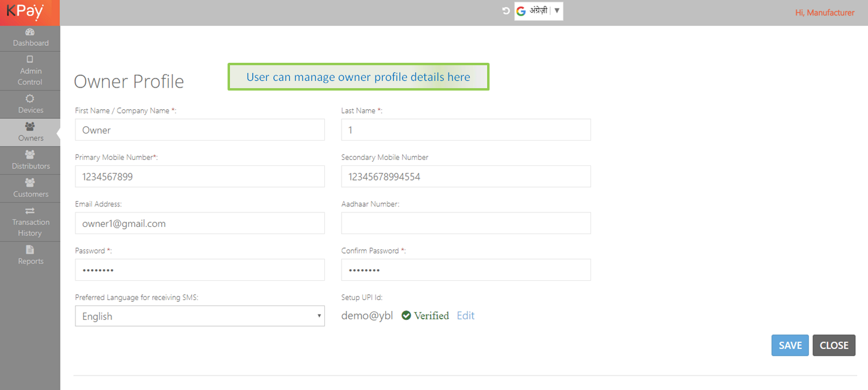
Task: Open the Reports document icon
Action: pyautogui.click(x=30, y=250)
